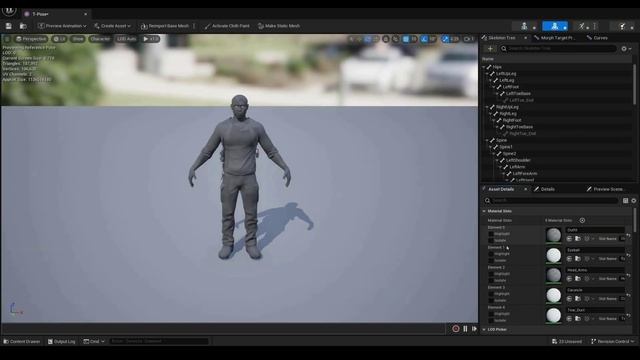Collapse the Hips bone in tree
This screenshot has height=360, width=640.
click(x=484, y=67)
